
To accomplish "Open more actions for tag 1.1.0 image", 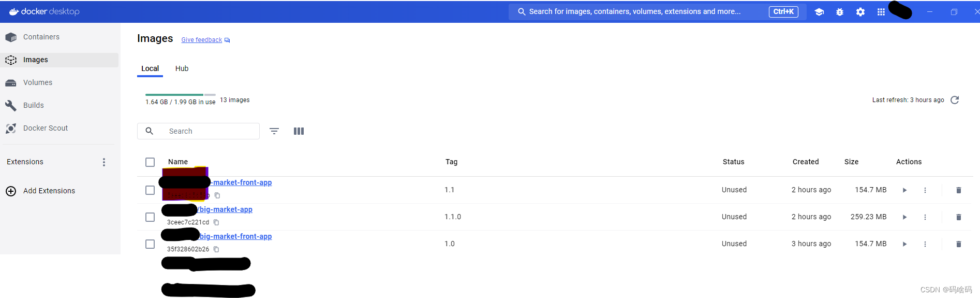I will (x=925, y=217).
